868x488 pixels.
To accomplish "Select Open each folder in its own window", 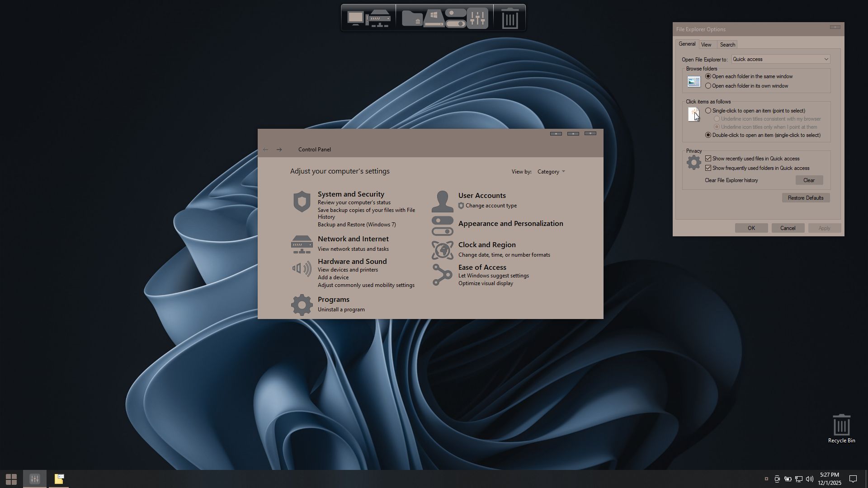I will [x=708, y=86].
